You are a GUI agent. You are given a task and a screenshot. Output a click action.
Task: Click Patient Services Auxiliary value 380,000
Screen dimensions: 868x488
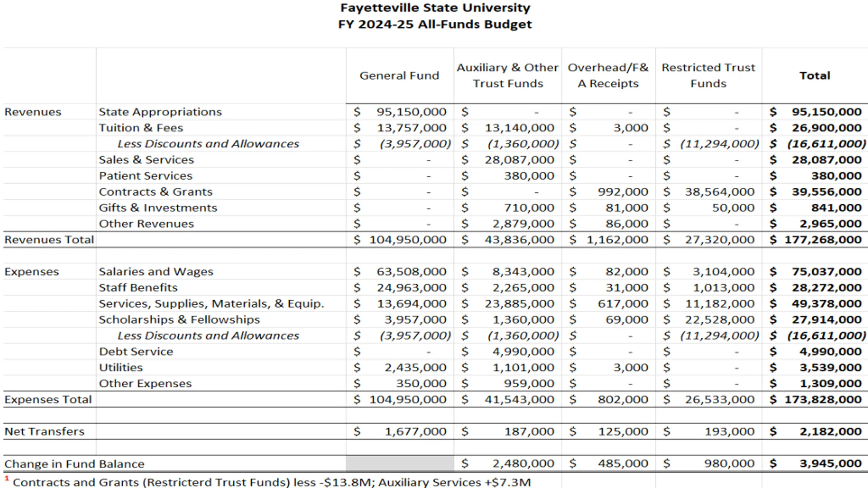point(529,176)
